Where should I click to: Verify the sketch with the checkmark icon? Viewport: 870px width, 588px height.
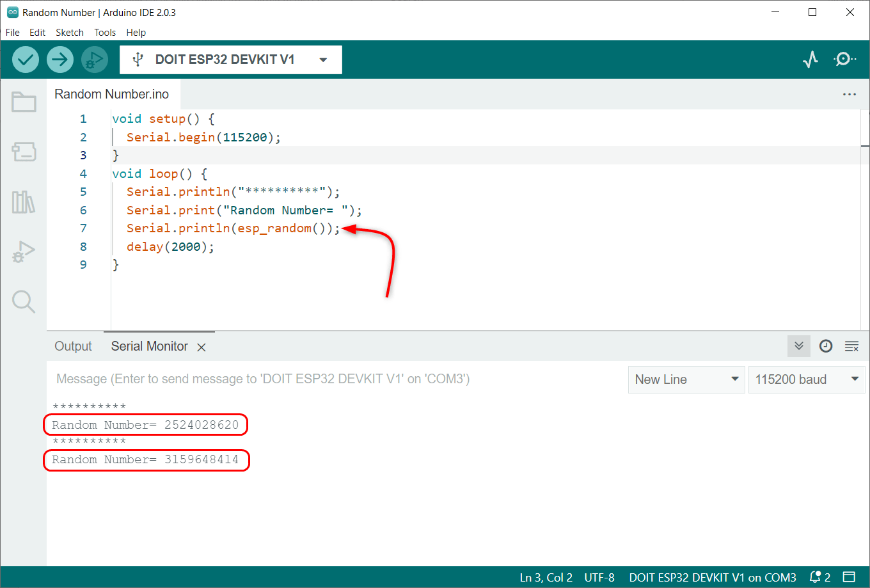26,60
